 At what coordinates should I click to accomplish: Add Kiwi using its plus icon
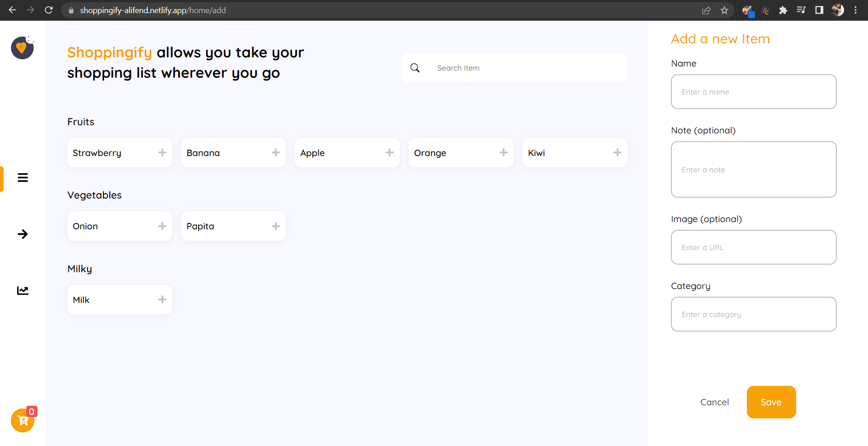click(617, 153)
